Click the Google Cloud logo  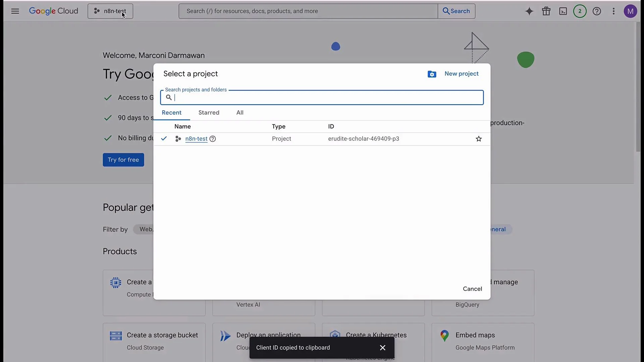[54, 11]
